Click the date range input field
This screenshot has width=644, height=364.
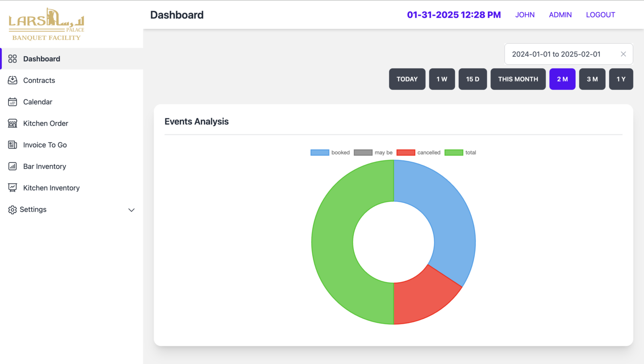(569, 54)
